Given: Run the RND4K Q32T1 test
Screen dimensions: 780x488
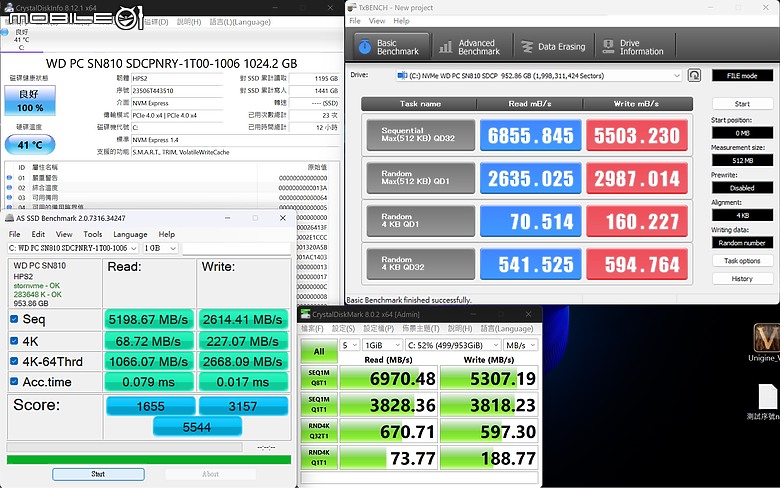Looking at the screenshot, I should [319, 431].
